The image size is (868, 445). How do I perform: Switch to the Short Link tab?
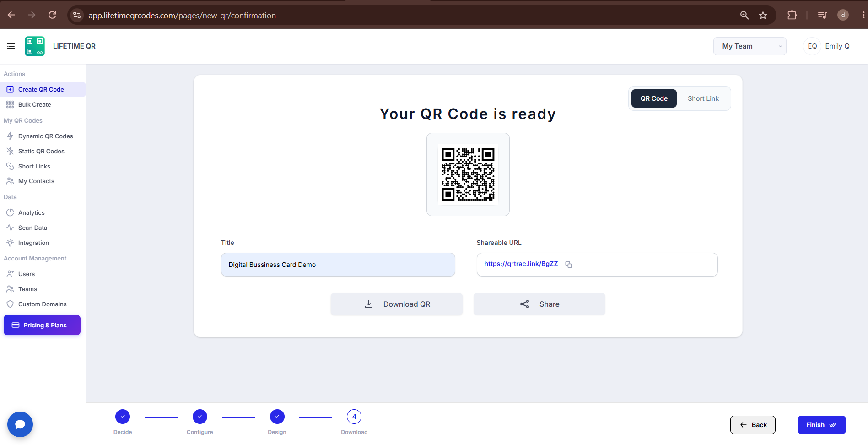tap(703, 98)
